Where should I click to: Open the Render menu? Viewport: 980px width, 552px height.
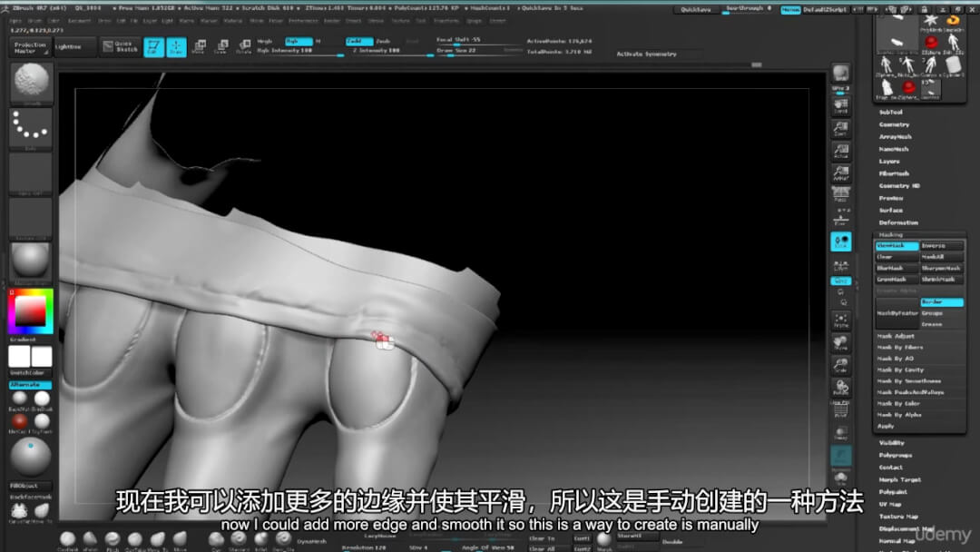click(332, 21)
